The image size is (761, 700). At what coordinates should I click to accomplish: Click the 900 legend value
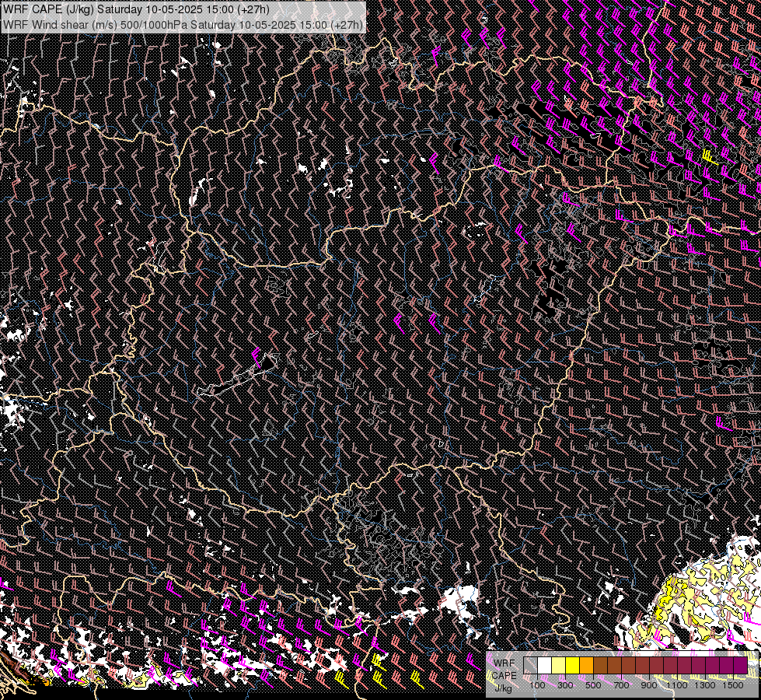[649, 685]
